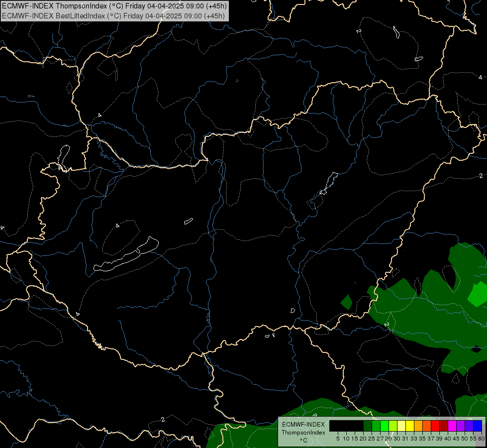Viewport: 487px width, 448px height.
Task: Click the legend tick value 60
Action: [481, 439]
